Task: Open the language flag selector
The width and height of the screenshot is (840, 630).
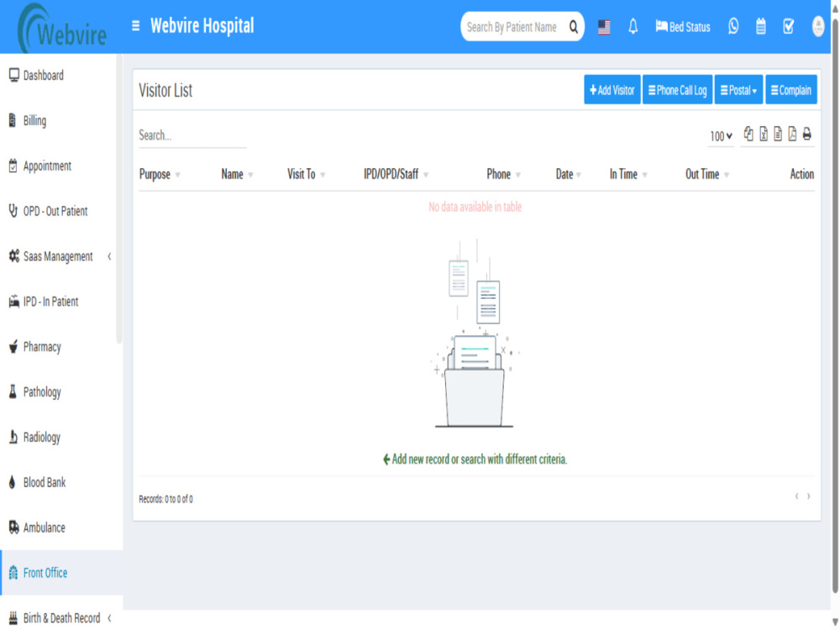Action: tap(604, 27)
